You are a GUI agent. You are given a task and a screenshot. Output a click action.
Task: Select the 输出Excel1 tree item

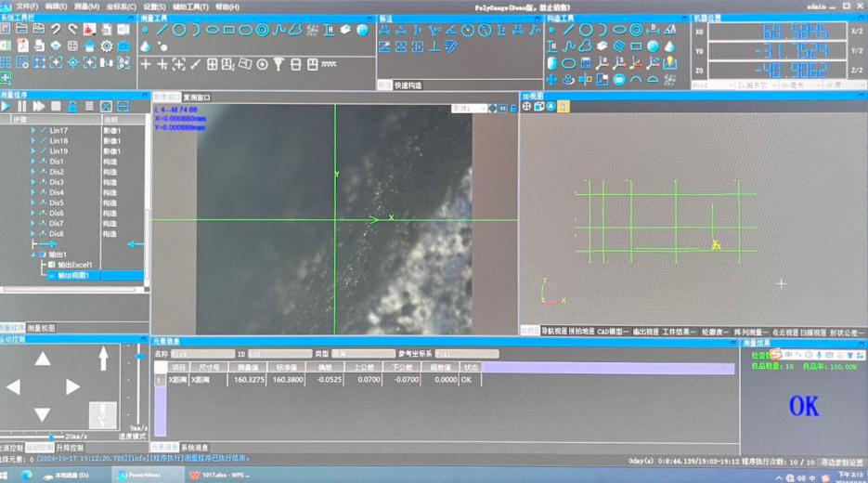(x=75, y=265)
